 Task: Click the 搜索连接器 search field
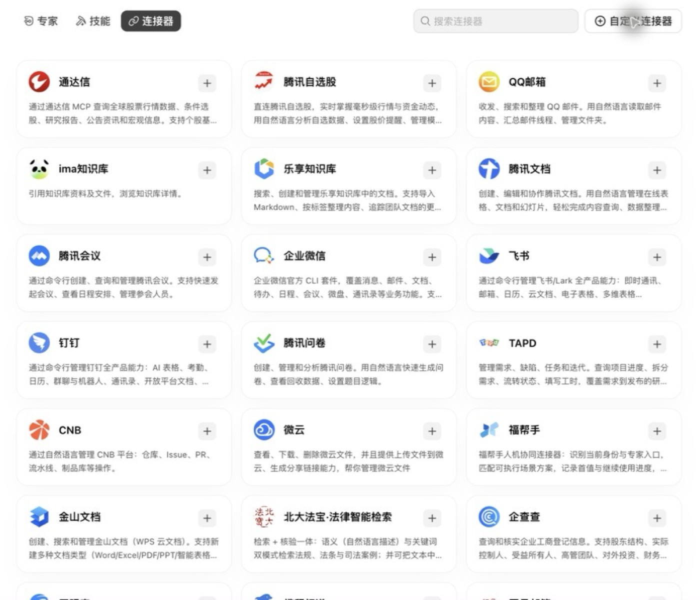496,21
